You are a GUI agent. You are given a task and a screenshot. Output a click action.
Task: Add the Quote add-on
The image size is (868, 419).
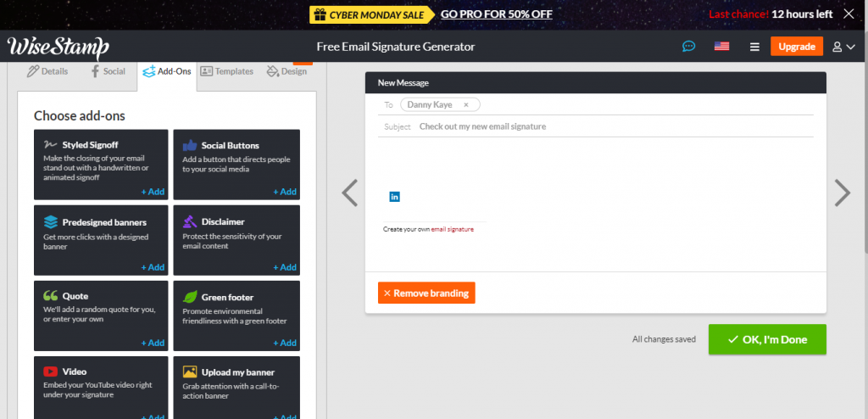pyautogui.click(x=153, y=343)
